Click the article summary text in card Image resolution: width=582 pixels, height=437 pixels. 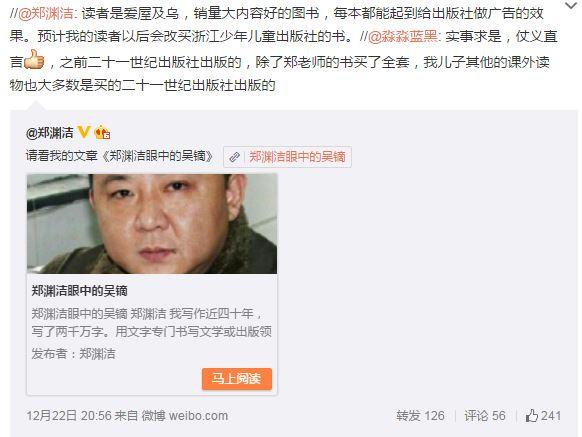[x=151, y=323]
